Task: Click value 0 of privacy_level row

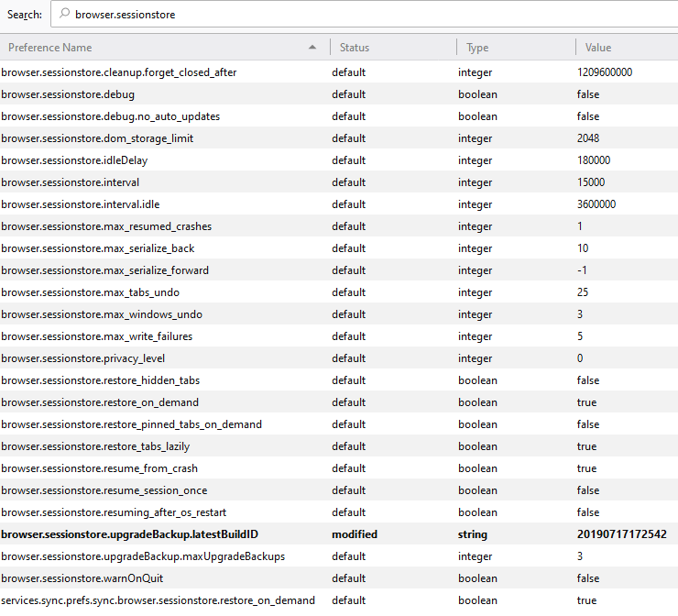Action: pos(580,358)
